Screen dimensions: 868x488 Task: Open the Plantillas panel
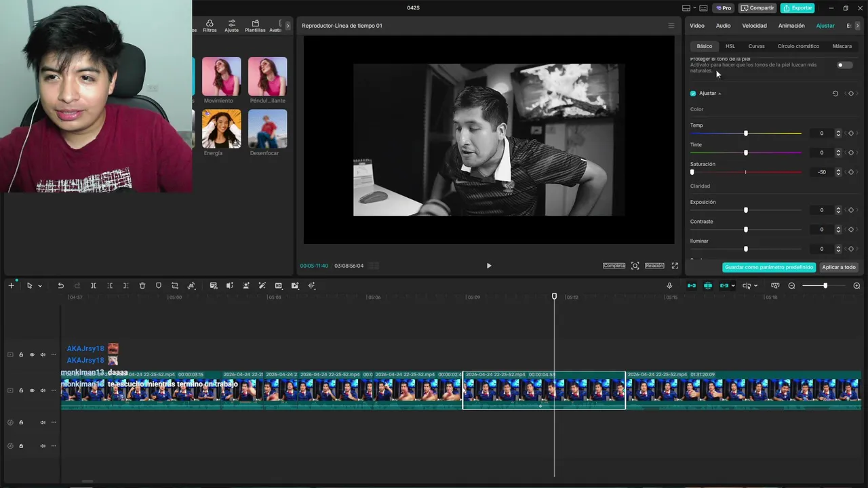click(255, 26)
